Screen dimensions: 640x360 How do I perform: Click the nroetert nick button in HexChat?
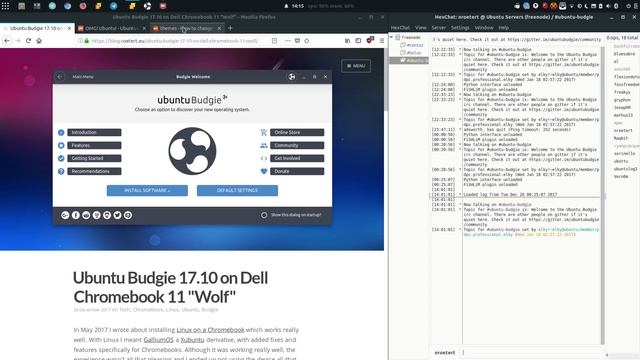pyautogui.click(x=444, y=352)
